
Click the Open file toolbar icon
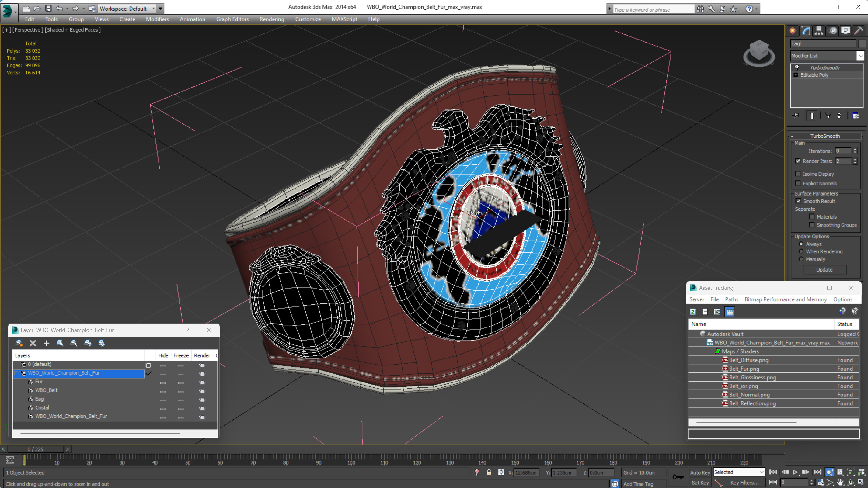point(37,9)
